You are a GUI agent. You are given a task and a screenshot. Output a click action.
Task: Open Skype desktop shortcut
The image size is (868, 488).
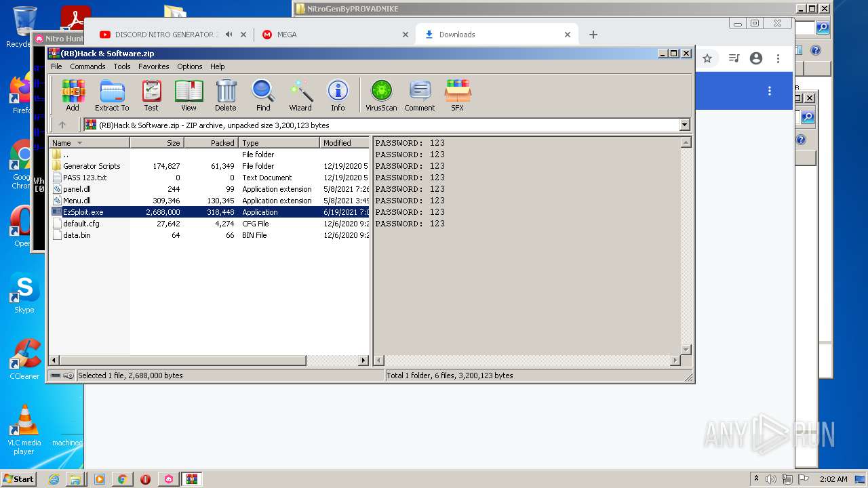pyautogui.click(x=24, y=293)
